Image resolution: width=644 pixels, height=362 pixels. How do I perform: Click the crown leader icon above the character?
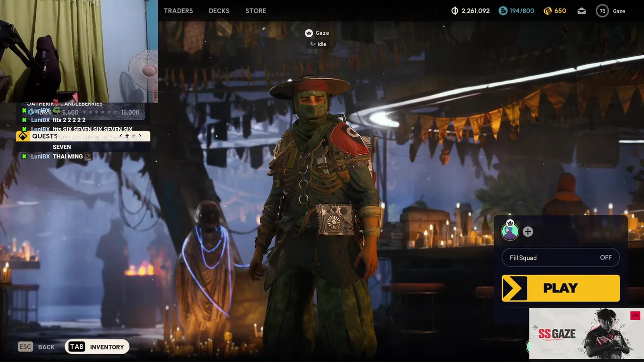pyautogui.click(x=309, y=33)
